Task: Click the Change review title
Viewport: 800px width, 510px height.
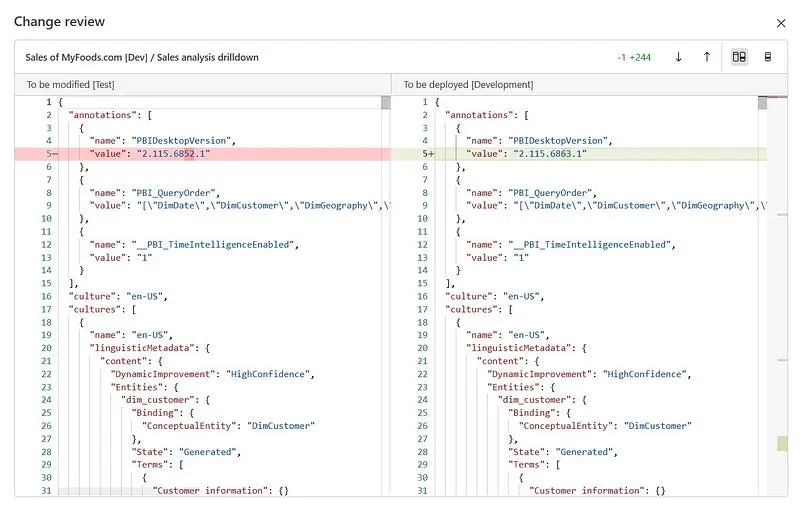Action: 59,21
